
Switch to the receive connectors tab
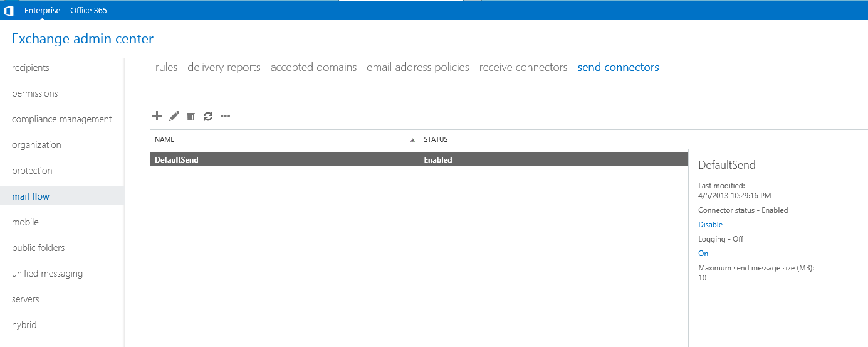pos(523,67)
